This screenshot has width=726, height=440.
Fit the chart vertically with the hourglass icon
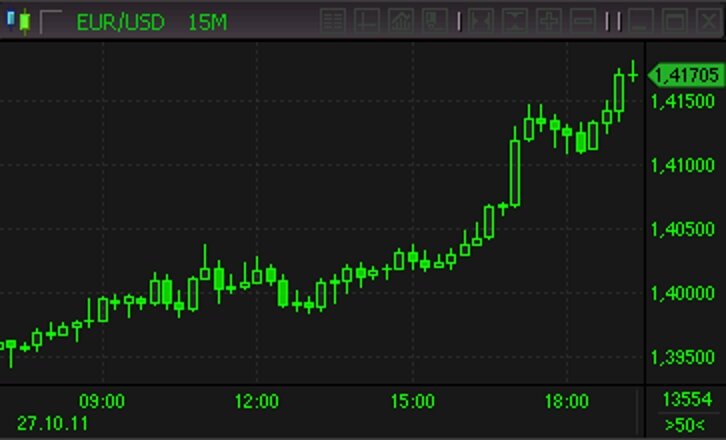coord(515,21)
